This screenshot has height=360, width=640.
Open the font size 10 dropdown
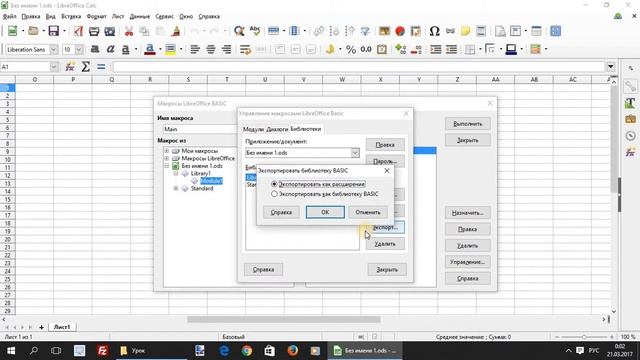(x=79, y=49)
